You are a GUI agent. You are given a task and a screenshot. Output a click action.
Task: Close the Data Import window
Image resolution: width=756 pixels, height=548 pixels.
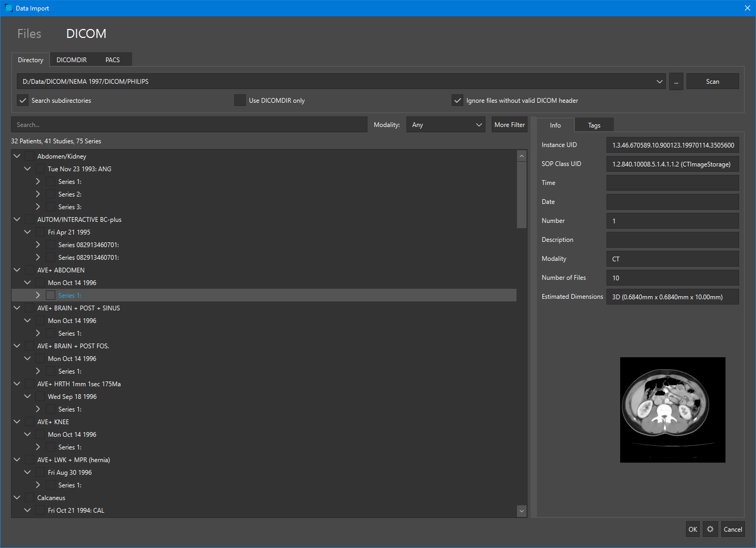[747, 8]
